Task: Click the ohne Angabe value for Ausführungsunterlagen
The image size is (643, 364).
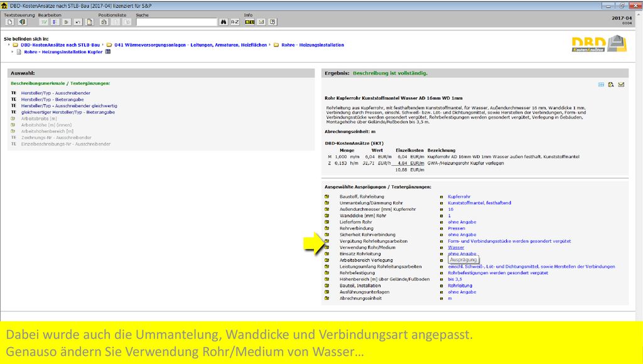Action: [x=462, y=292]
